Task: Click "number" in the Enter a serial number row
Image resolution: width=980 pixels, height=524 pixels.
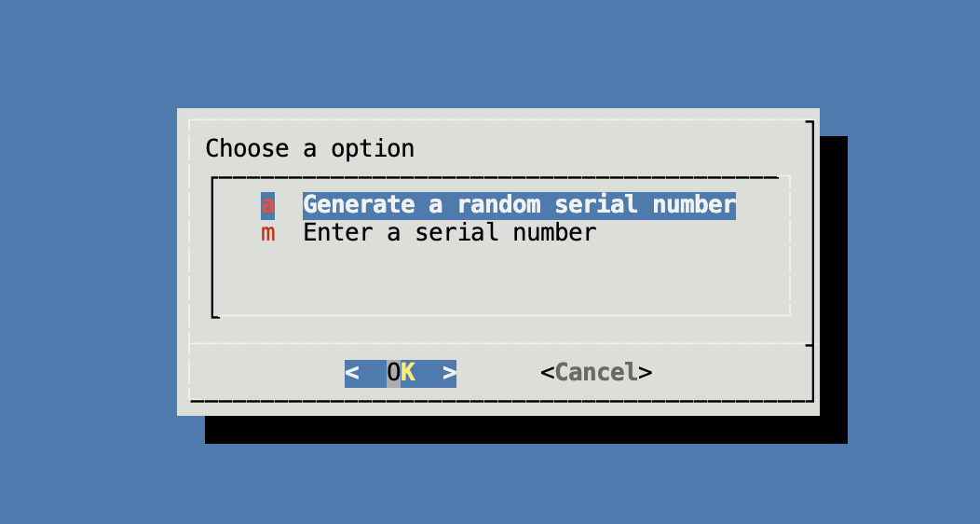Action: (554, 233)
